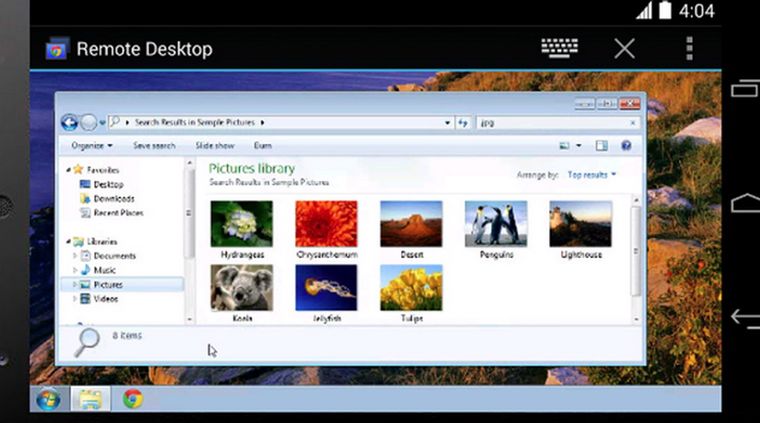This screenshot has width=760, height=423.
Task: Select the Desert thumbnail
Action: pyautogui.click(x=411, y=224)
